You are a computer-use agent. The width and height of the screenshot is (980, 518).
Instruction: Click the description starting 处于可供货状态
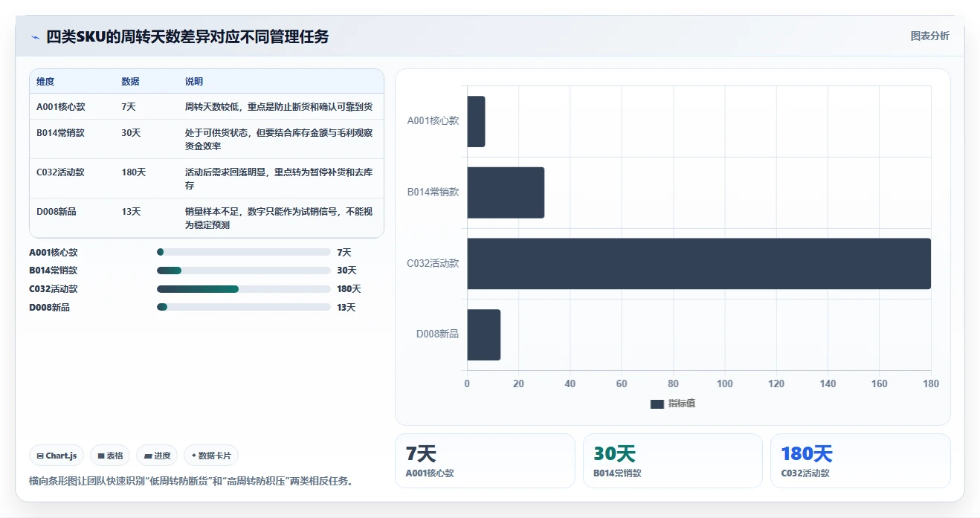pyautogui.click(x=279, y=140)
